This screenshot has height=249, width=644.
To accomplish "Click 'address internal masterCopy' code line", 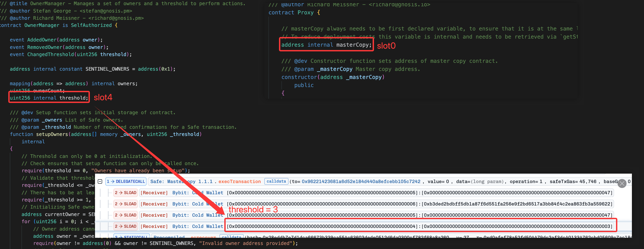I will tap(326, 45).
